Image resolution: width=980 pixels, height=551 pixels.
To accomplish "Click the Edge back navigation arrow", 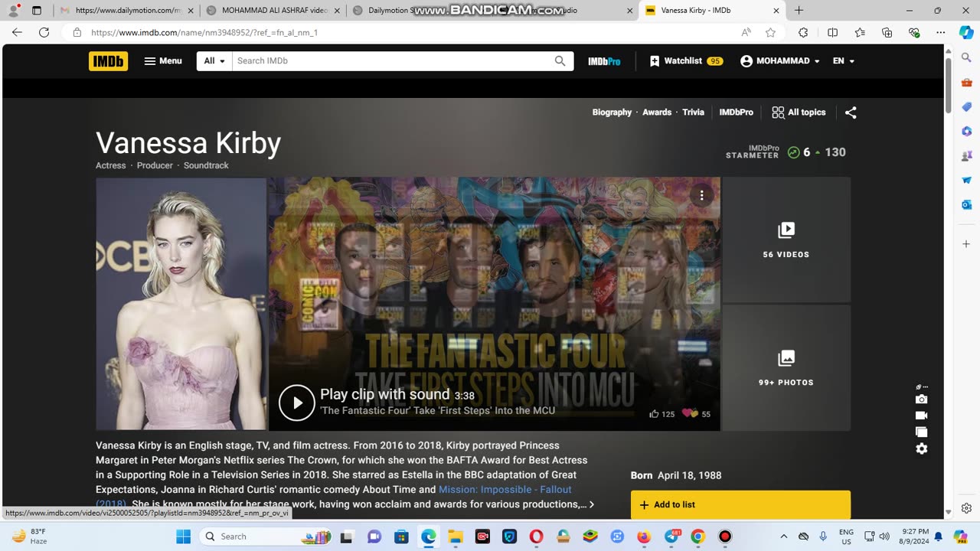I will tap(17, 32).
